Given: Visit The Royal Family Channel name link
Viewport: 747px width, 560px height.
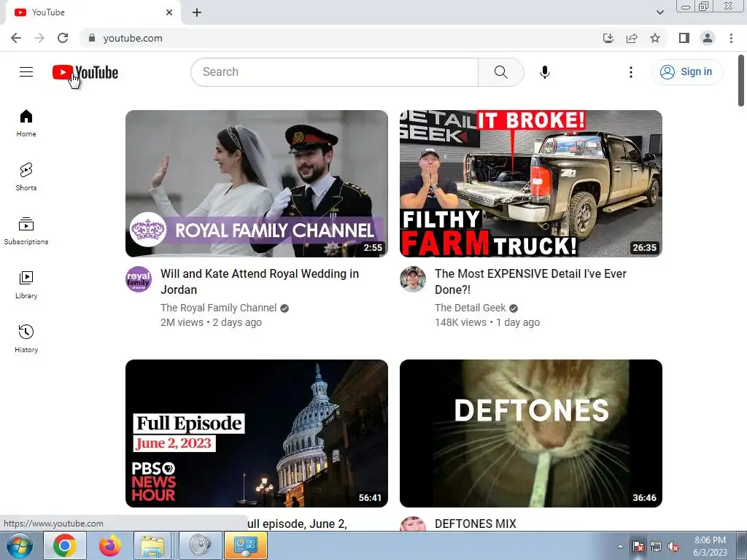Looking at the screenshot, I should click(218, 308).
